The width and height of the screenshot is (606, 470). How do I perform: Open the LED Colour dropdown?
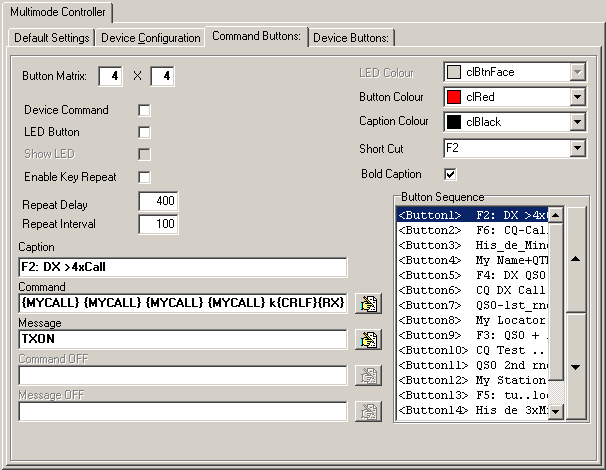(x=577, y=72)
